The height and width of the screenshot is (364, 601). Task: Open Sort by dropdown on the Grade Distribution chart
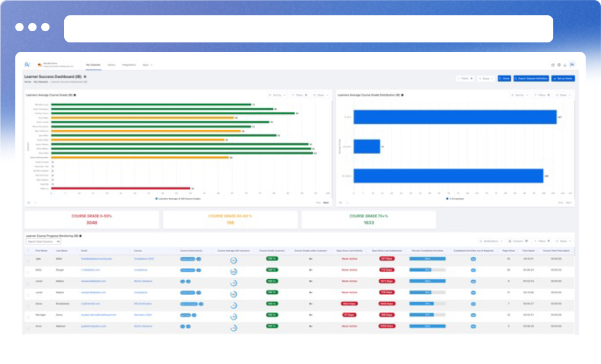pyautogui.click(x=520, y=95)
